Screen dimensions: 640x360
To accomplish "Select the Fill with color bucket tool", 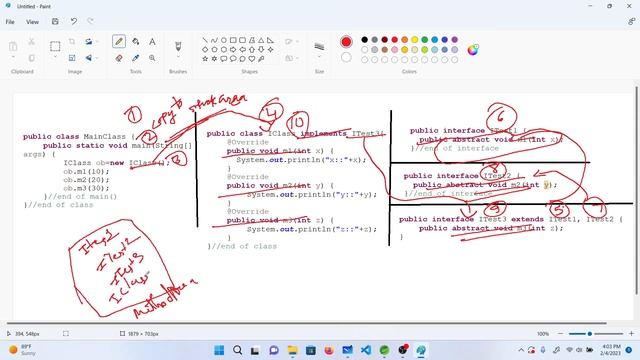I will (136, 41).
